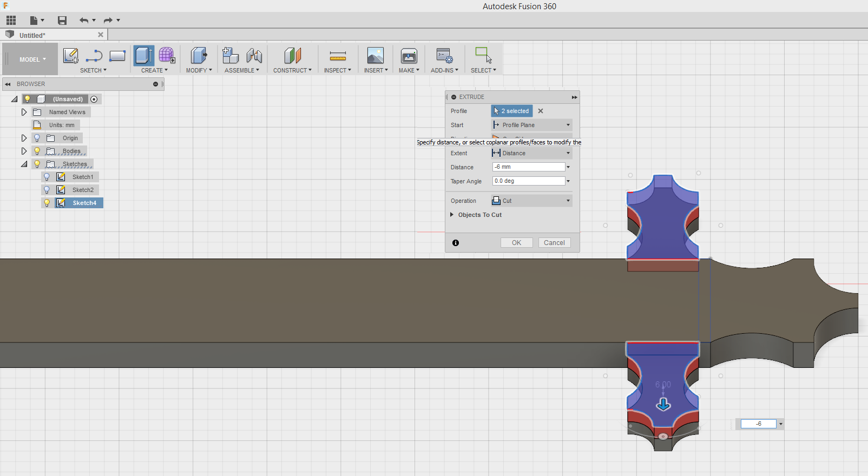The image size is (868, 476).
Task: Click the Taper Angle field
Action: [529, 181]
